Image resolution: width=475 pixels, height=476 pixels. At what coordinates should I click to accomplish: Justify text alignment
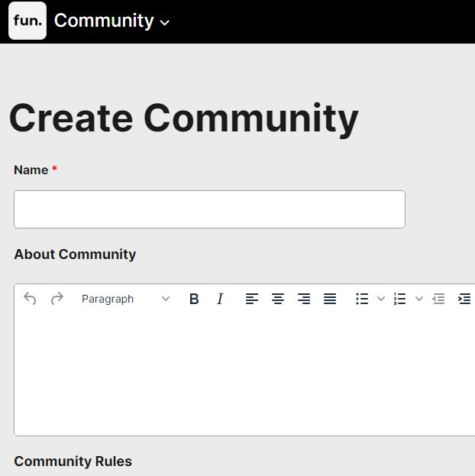pos(330,299)
